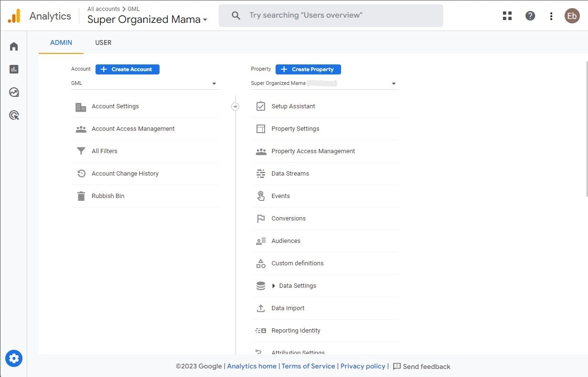Viewport: 588px width, 377px height.
Task: Open the Privacy policy link
Action: 363,366
